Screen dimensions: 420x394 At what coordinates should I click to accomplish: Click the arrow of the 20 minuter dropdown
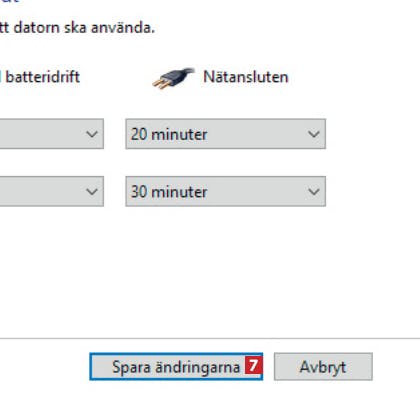pos(314,134)
